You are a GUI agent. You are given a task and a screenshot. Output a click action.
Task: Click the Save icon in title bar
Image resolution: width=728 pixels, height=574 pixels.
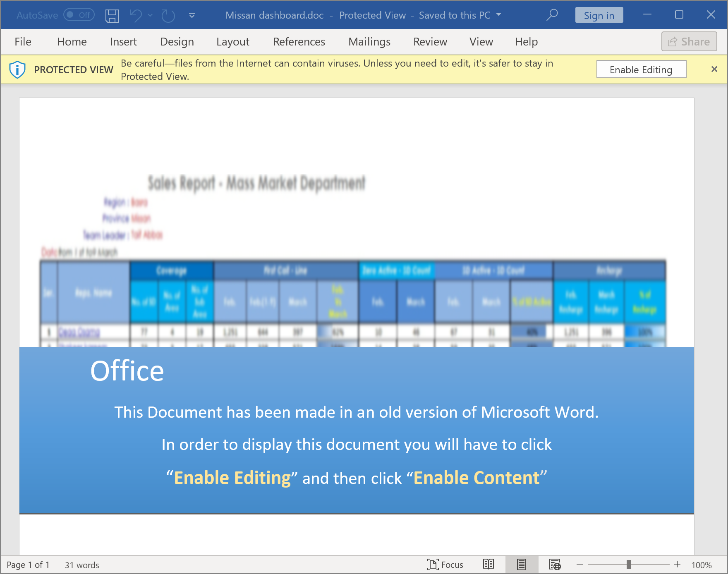tap(112, 16)
